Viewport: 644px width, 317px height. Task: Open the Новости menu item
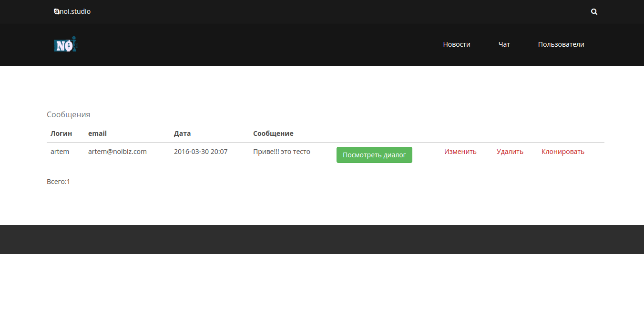pos(457,44)
